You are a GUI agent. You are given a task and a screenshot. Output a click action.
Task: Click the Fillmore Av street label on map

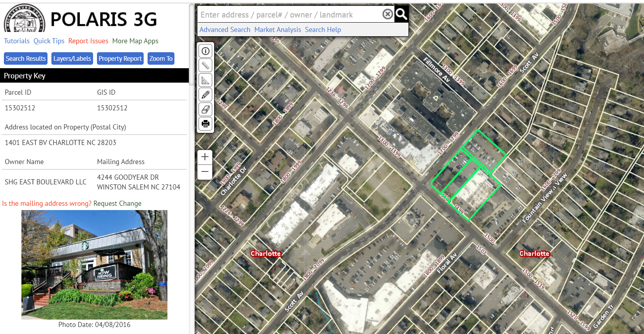[x=437, y=70]
